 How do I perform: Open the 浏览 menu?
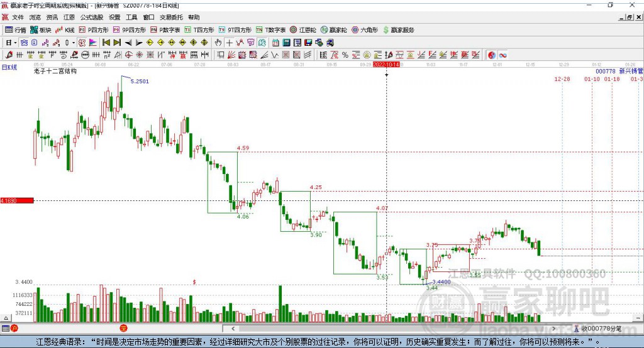coord(35,17)
